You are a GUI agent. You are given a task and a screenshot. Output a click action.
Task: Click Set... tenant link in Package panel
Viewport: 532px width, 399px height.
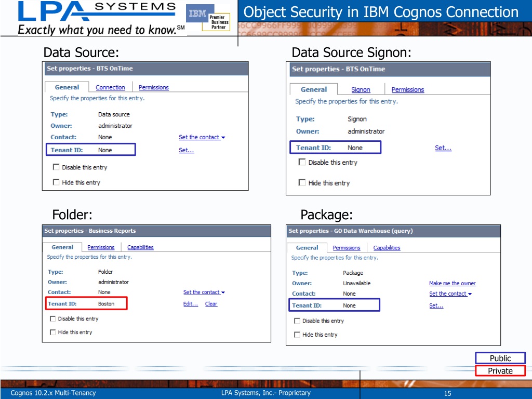tap(436, 305)
